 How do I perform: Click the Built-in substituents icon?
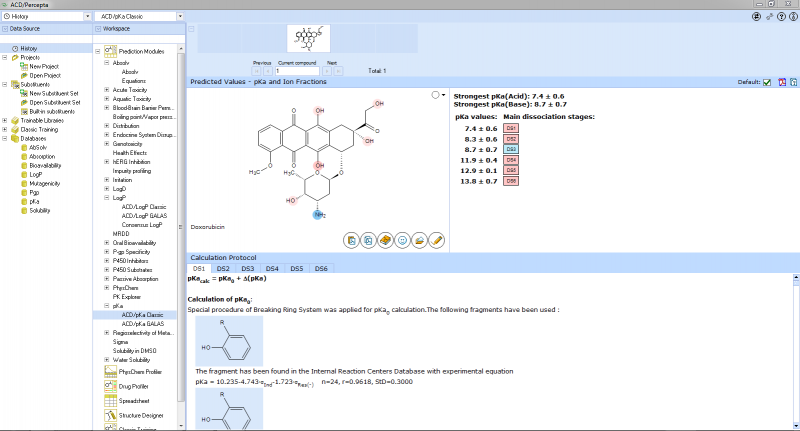click(x=24, y=111)
